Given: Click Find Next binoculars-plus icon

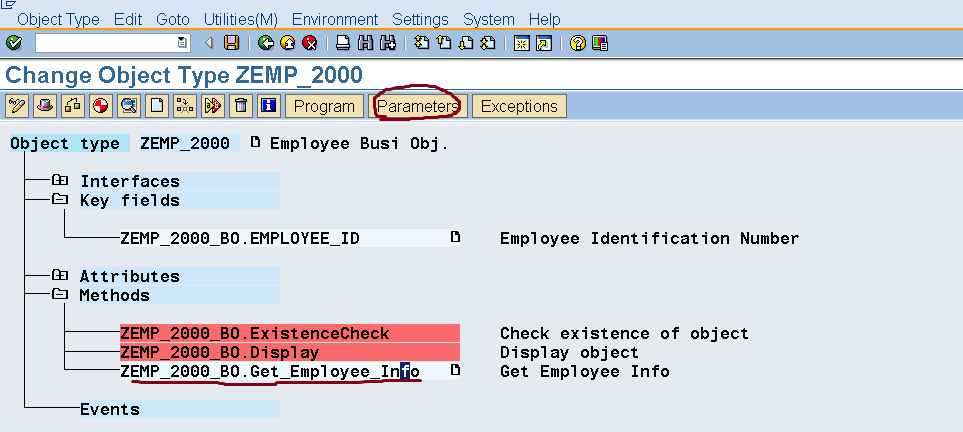Looking at the screenshot, I should coord(388,43).
